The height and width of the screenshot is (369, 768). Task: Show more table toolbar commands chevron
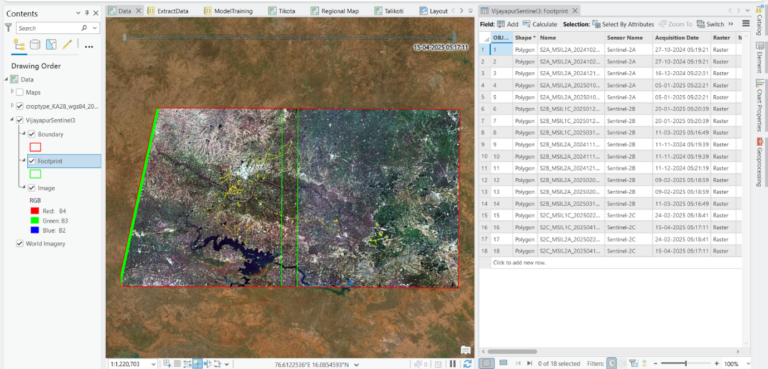tap(730, 24)
